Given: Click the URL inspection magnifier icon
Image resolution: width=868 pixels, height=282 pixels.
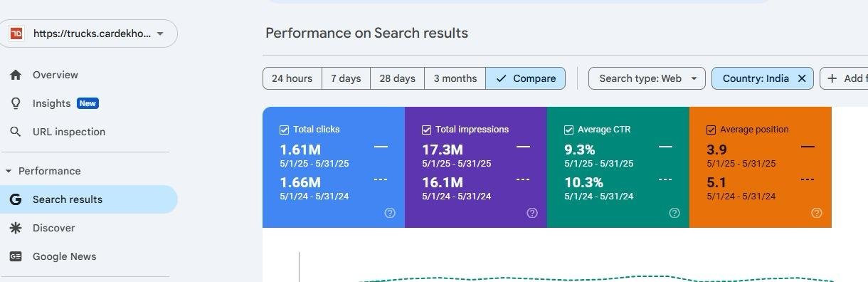Looking at the screenshot, I should pos(16,132).
